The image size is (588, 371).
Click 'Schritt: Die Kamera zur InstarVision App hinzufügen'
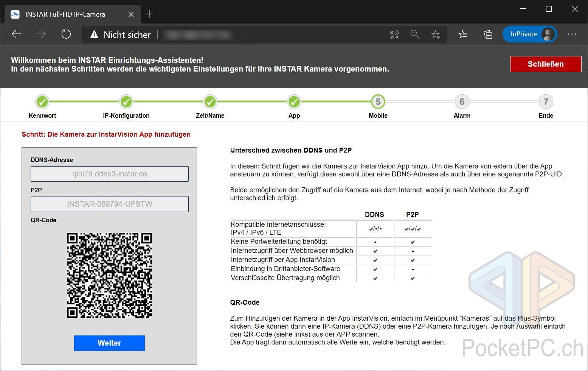[106, 134]
